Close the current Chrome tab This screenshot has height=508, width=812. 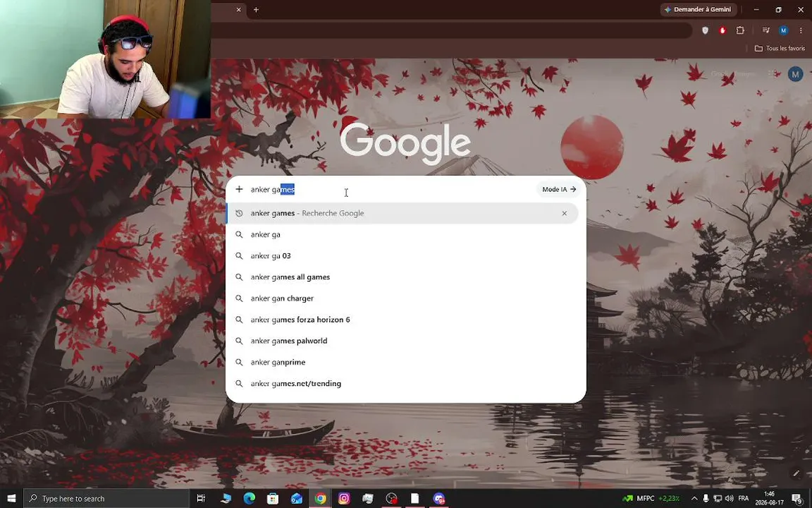pyautogui.click(x=238, y=9)
